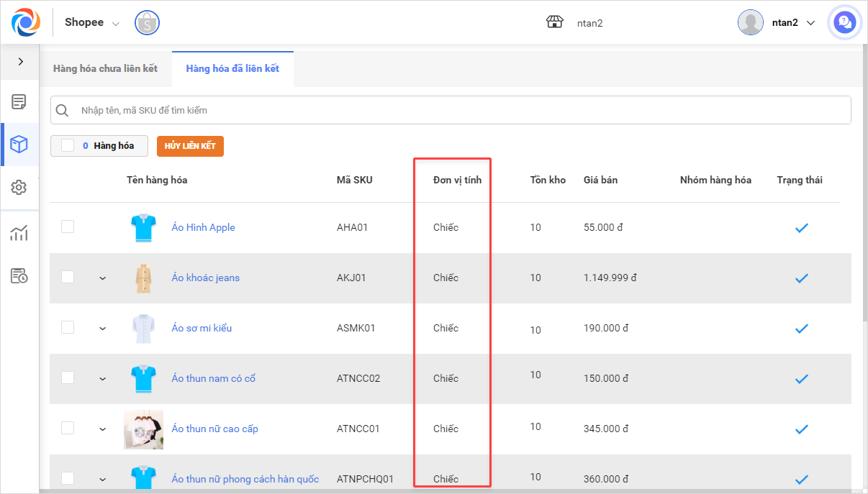Image resolution: width=868 pixels, height=494 pixels.
Task: Click the SKU name search field
Action: (x=461, y=110)
